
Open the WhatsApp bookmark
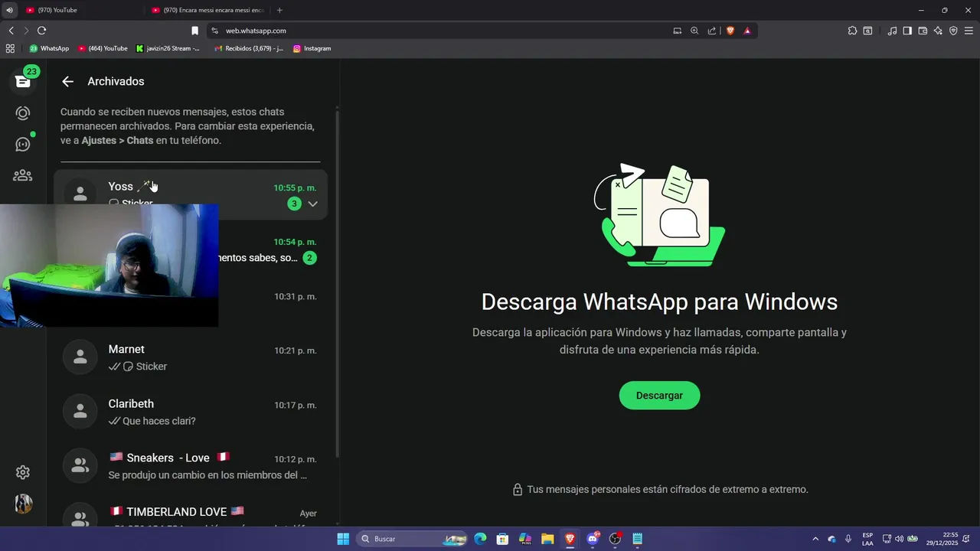(x=49, y=48)
